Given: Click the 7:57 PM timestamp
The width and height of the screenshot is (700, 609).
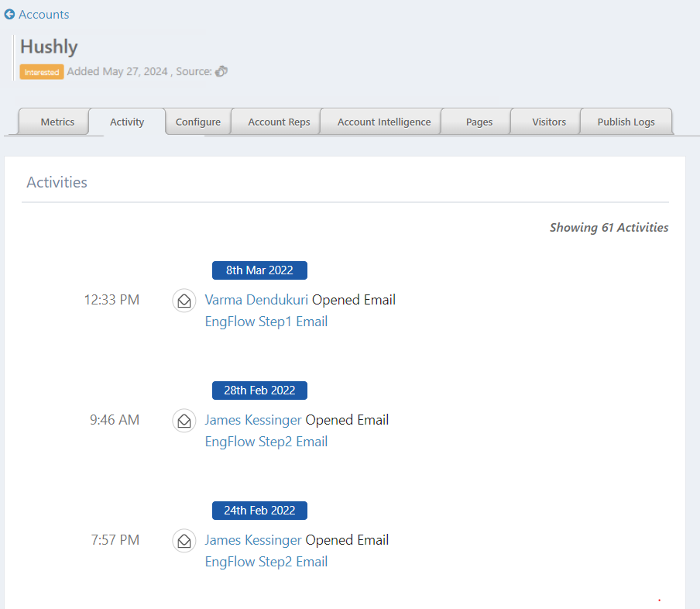Looking at the screenshot, I should pyautogui.click(x=115, y=540).
